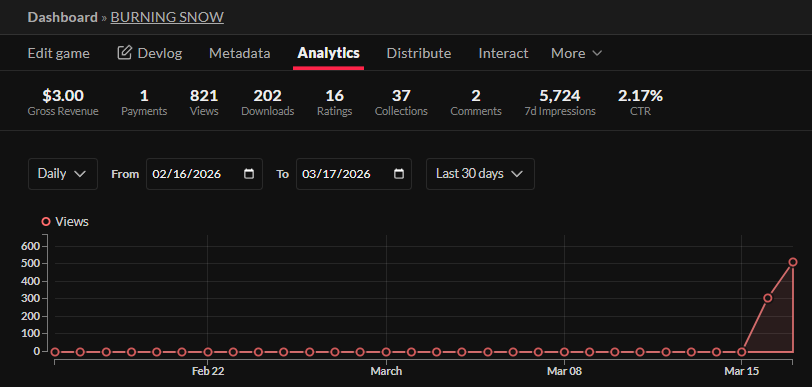Expand the More menu chevron

pos(597,53)
